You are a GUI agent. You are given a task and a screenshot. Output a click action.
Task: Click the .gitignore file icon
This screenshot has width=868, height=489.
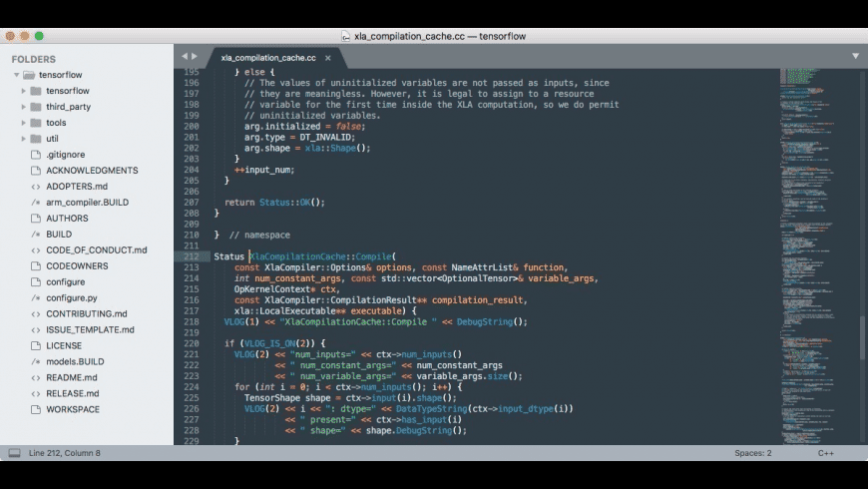point(36,155)
